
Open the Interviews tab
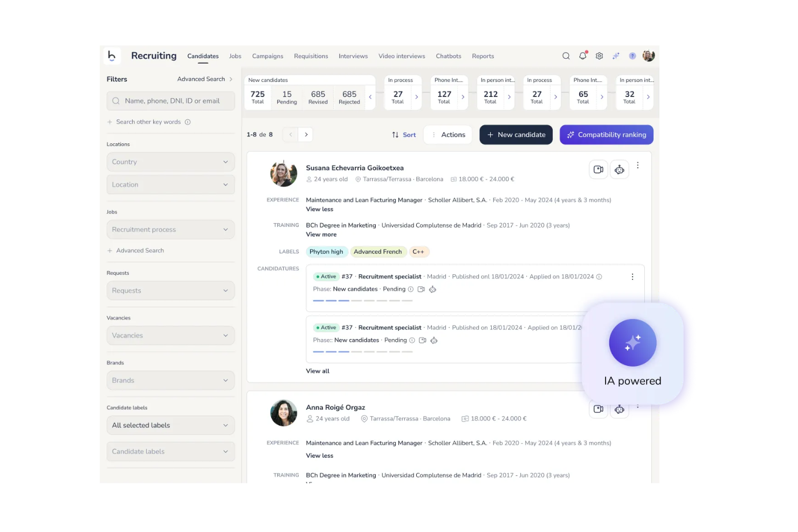[x=353, y=56]
